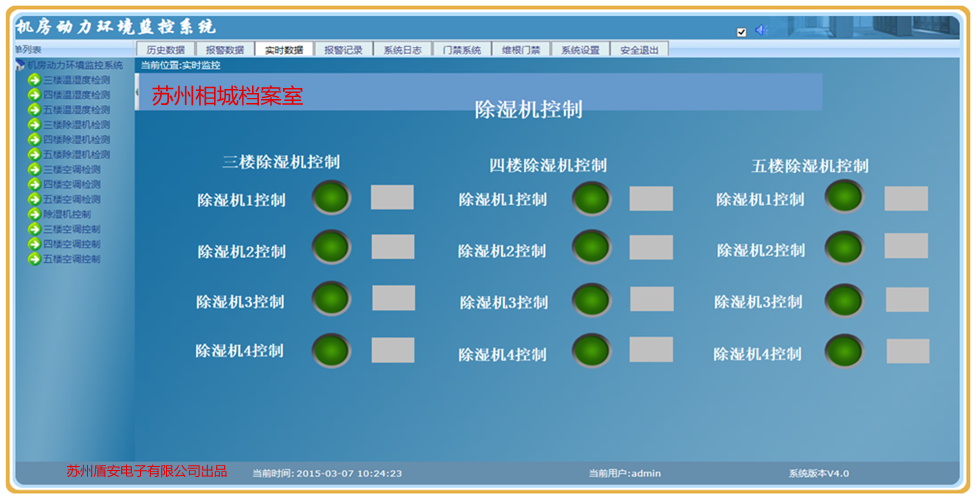Toggle the checkbox beside the speaker icon
This screenshot has width=978, height=500.
point(742,32)
